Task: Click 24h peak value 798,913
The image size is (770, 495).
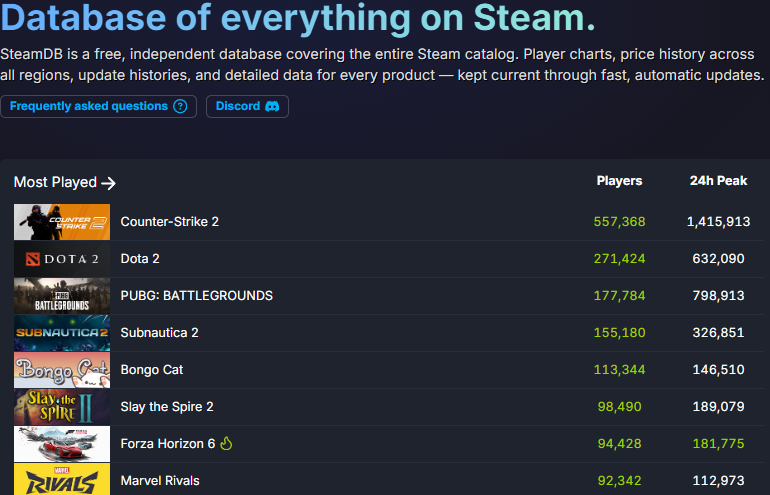Action: click(x=718, y=296)
